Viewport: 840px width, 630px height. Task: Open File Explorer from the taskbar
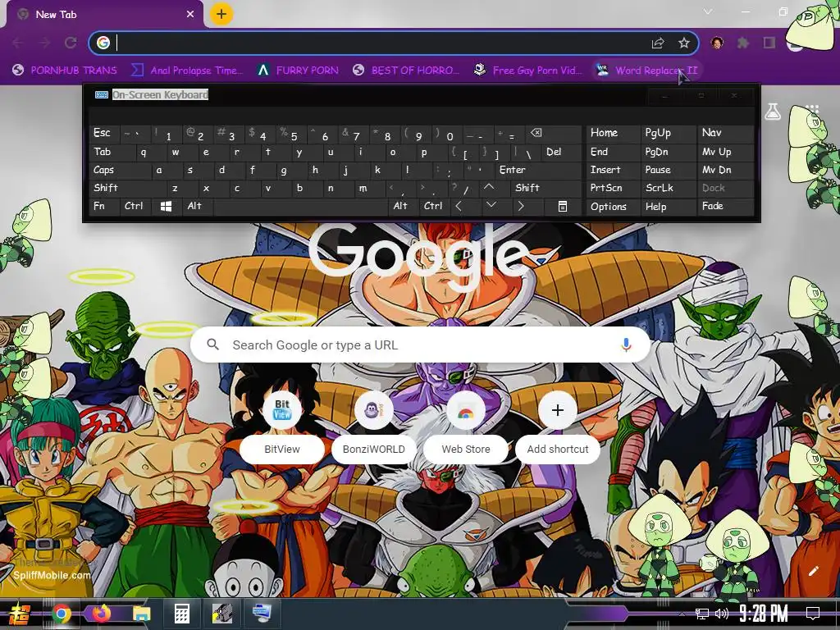pyautogui.click(x=141, y=614)
